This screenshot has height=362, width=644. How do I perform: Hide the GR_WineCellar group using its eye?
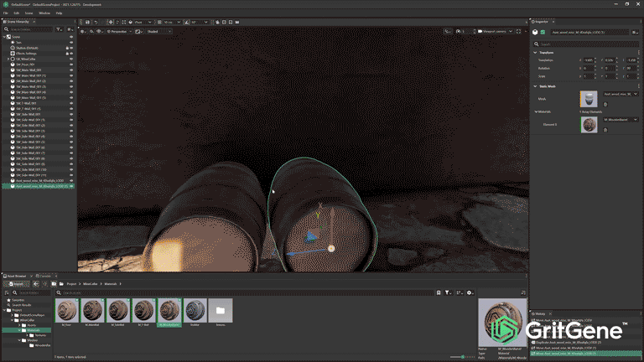click(71, 59)
